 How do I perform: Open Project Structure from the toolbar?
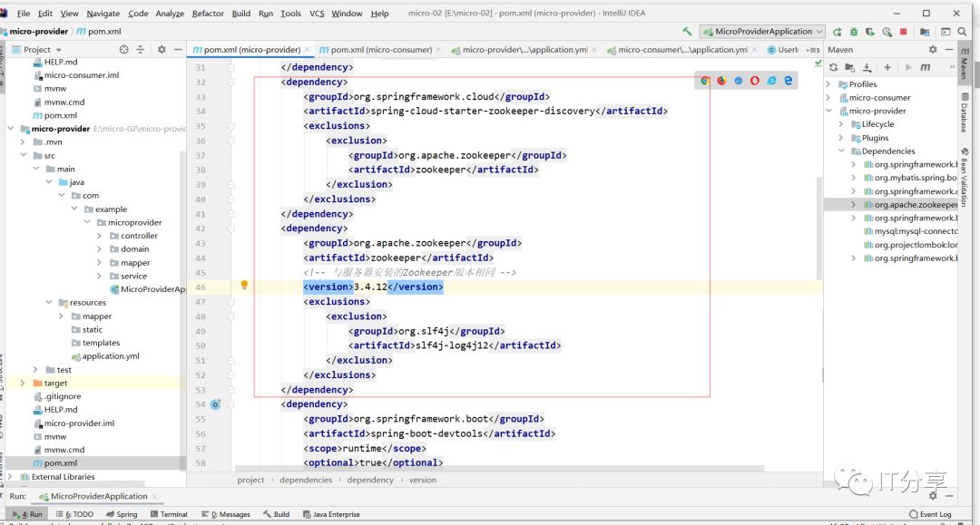tap(925, 31)
